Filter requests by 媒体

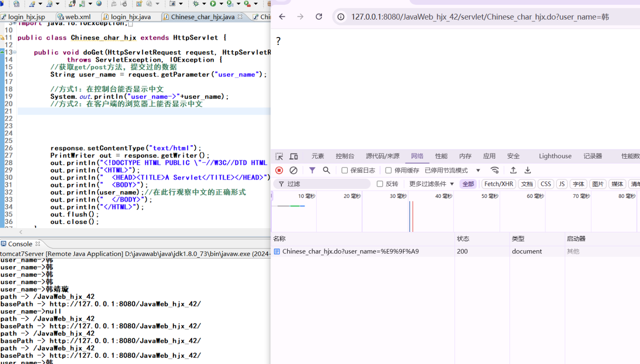pyautogui.click(x=617, y=184)
